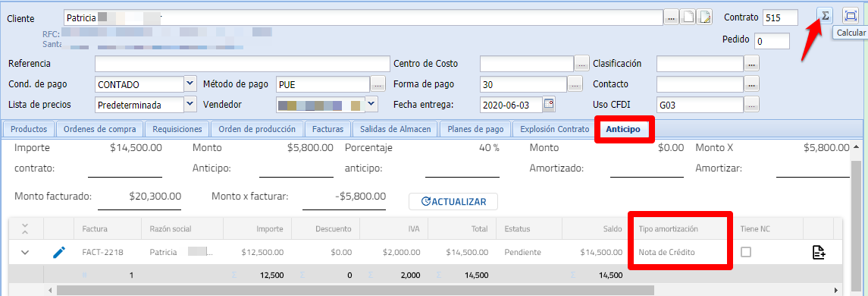The image size is (868, 296).
Task: Open the Uso CFDI lookup button
Action: pyautogui.click(x=751, y=105)
